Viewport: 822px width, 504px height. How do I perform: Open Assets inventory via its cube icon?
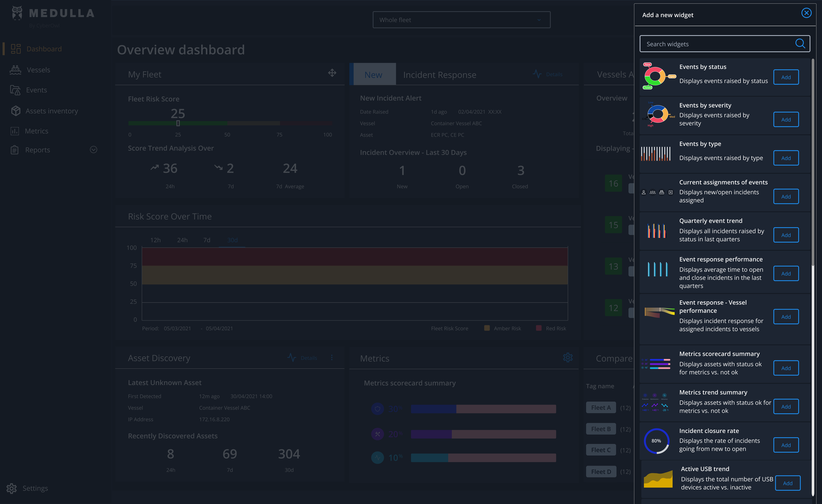15,111
